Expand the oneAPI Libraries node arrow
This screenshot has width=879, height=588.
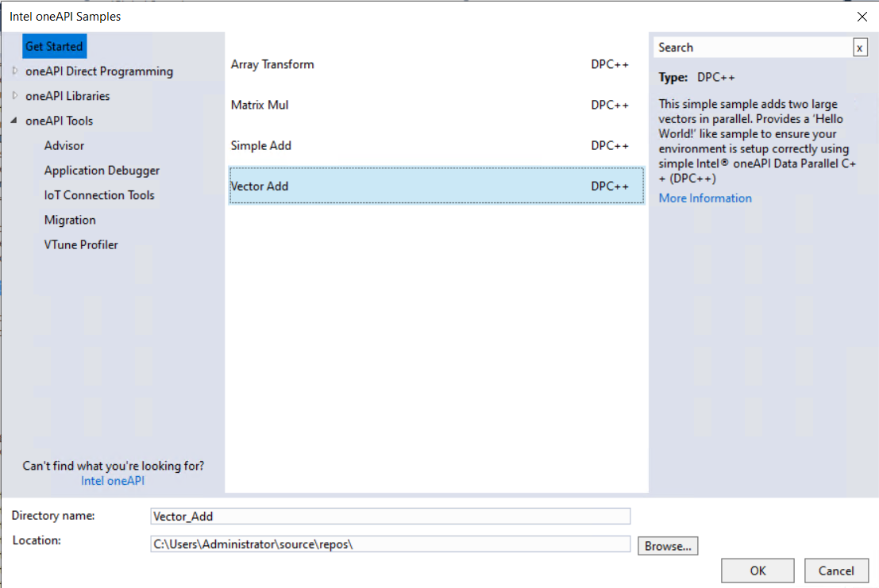point(15,96)
